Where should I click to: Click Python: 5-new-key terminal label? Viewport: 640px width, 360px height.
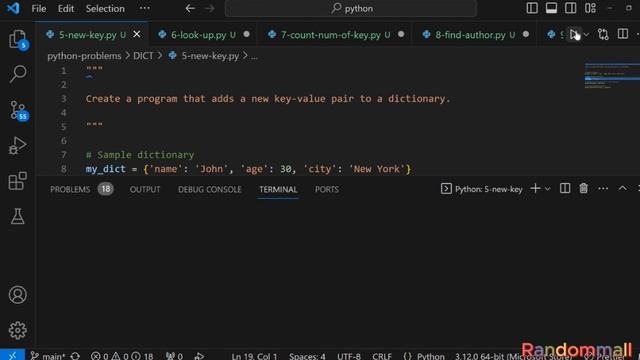482,189
